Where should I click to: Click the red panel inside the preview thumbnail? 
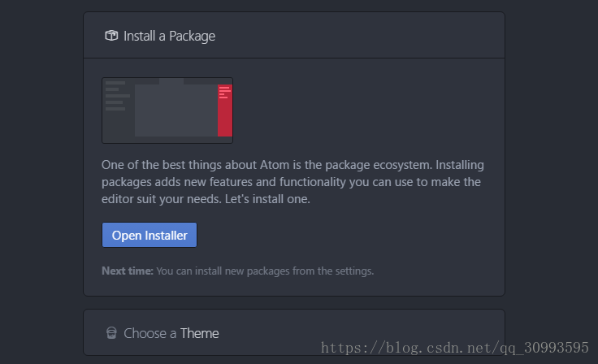[x=225, y=110]
